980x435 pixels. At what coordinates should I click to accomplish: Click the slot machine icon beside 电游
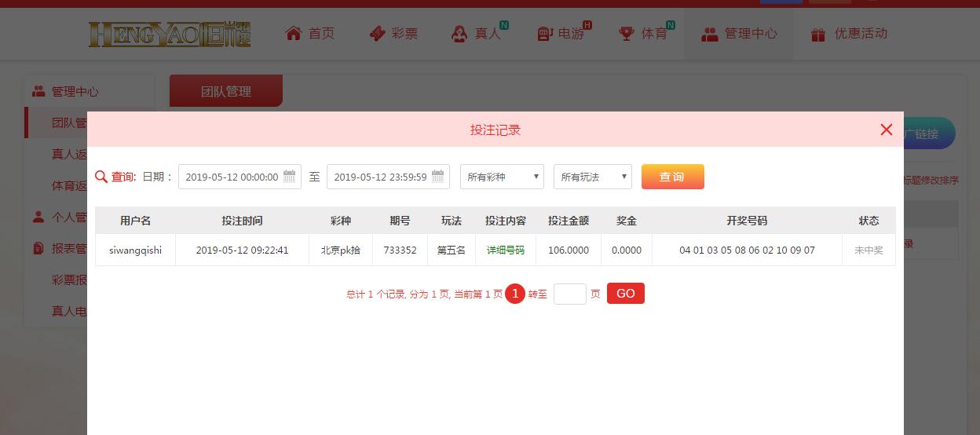pos(544,34)
